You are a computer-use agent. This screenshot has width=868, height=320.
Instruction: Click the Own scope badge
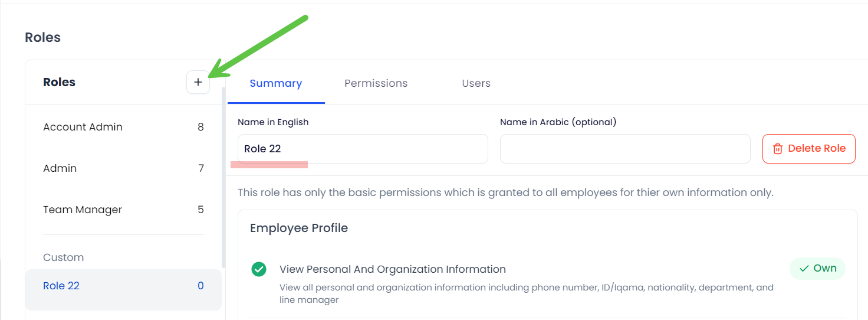[817, 269]
